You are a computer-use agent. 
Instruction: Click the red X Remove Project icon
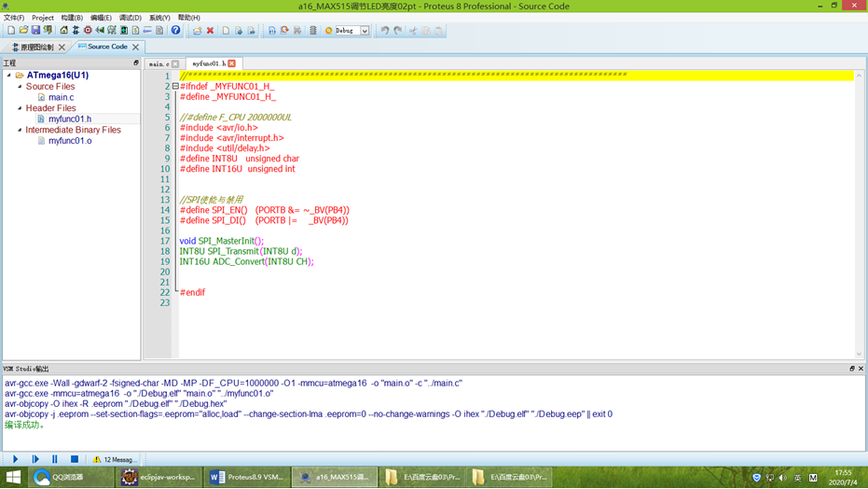click(x=211, y=31)
